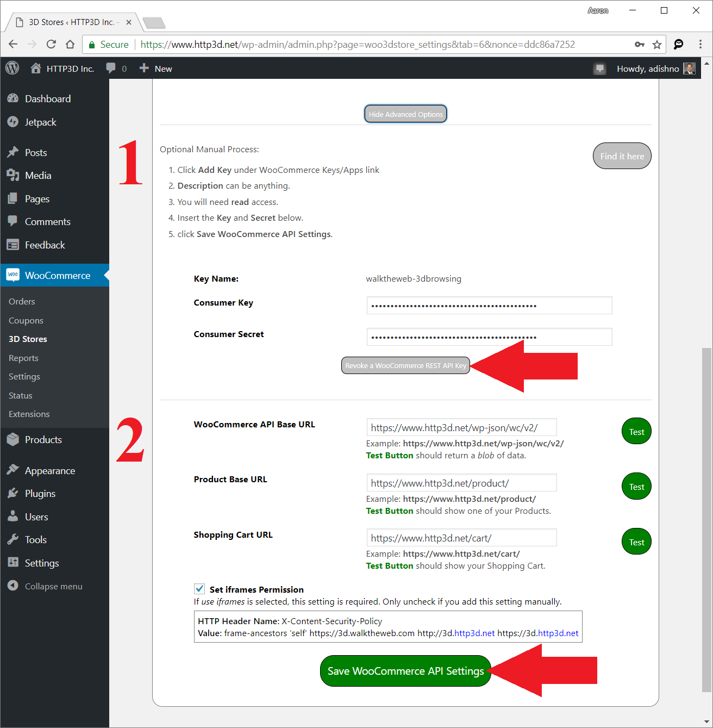Screen dimensions: 713x728
Task: Open WooCommerce Orders submenu
Action: (x=22, y=301)
